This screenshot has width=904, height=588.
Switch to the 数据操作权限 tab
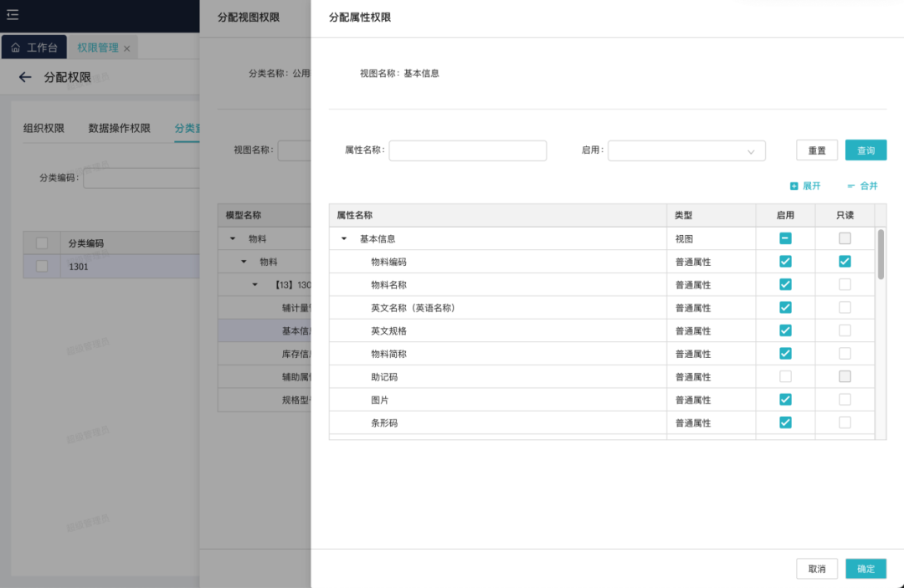120,128
